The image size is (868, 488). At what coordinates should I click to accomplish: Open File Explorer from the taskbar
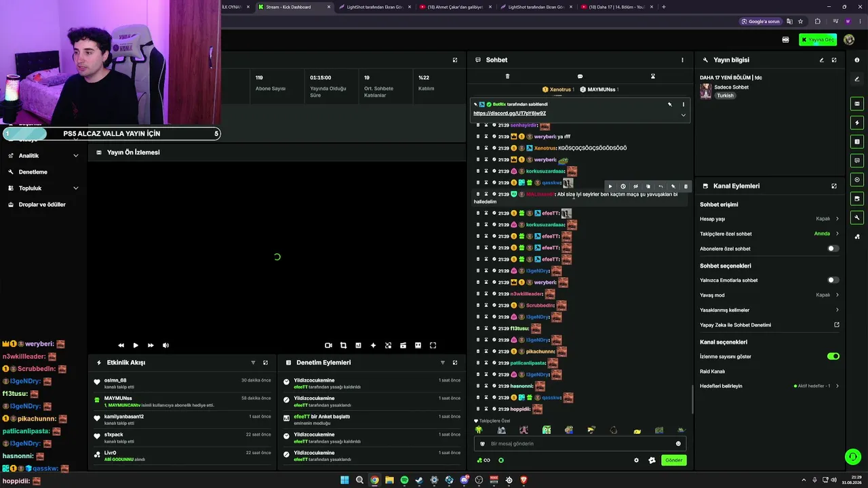389,480
